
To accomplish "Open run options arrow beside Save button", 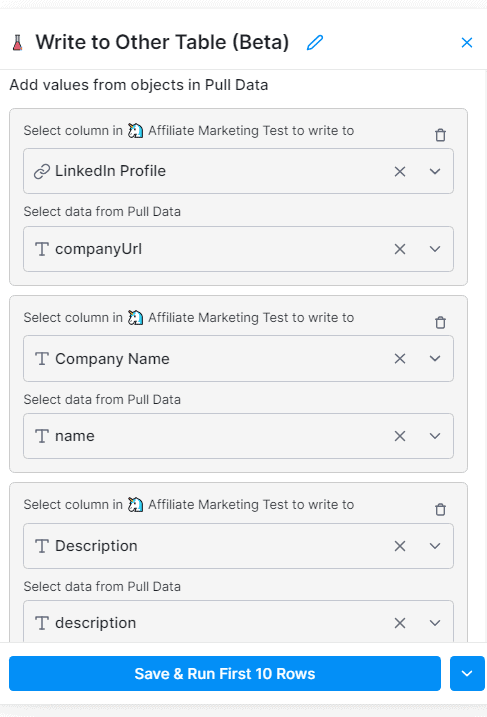I will coord(467,674).
